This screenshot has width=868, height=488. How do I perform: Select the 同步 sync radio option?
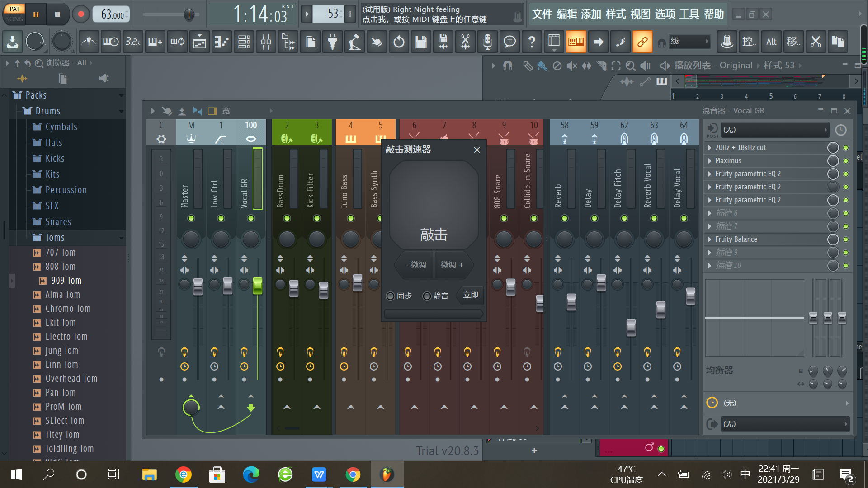390,296
